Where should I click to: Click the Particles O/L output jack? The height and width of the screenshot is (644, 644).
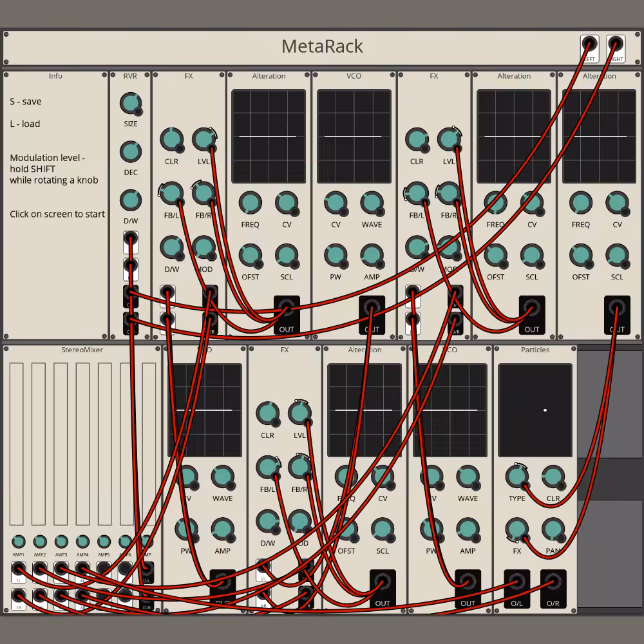point(516,582)
